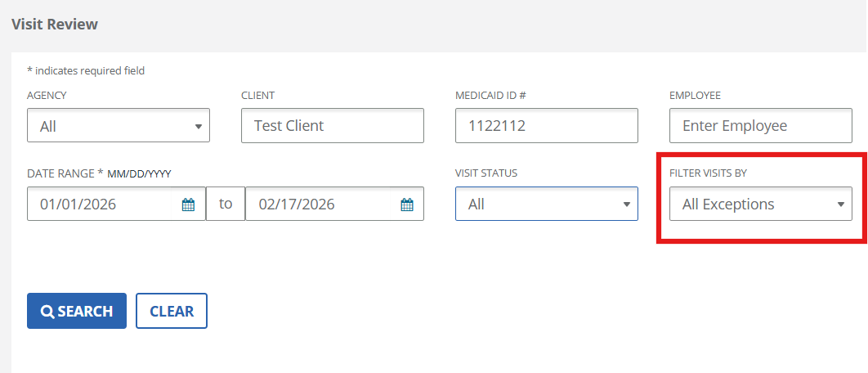The height and width of the screenshot is (373, 868).
Task: Focus the Medicaid ID # field
Action: [546, 126]
